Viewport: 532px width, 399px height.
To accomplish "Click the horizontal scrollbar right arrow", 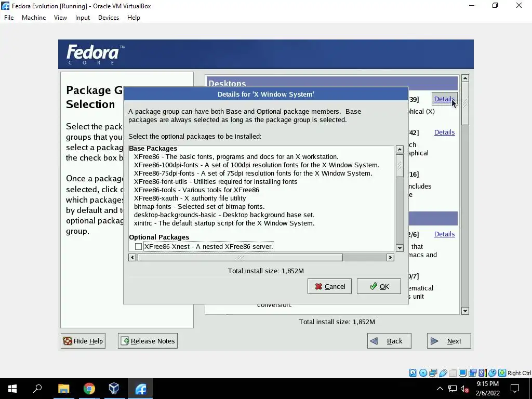I will pyautogui.click(x=390, y=258).
